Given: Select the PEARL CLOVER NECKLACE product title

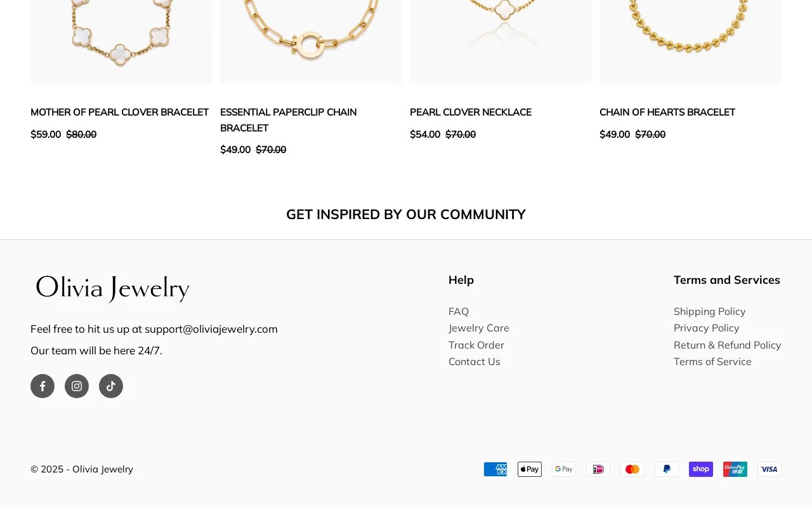Looking at the screenshot, I should (x=471, y=112).
